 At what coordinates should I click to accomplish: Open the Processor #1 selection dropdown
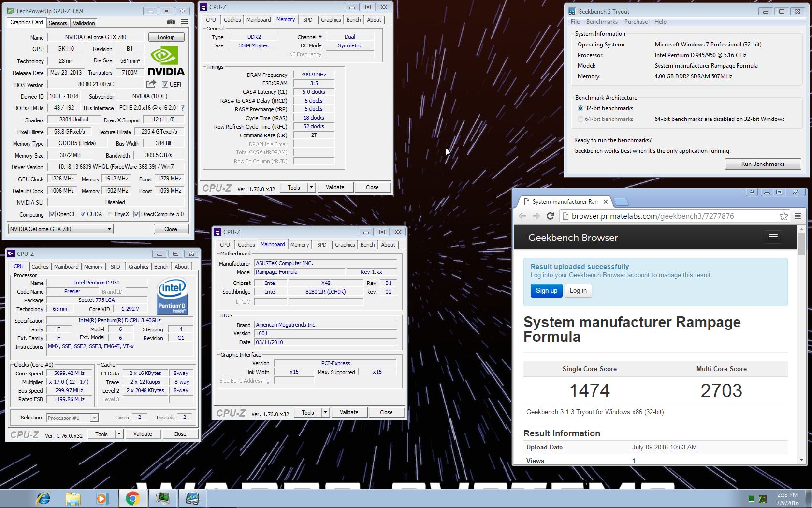72,418
